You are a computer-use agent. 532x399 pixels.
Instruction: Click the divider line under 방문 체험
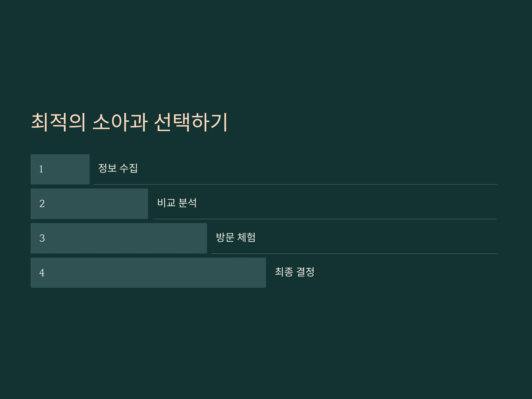point(354,254)
